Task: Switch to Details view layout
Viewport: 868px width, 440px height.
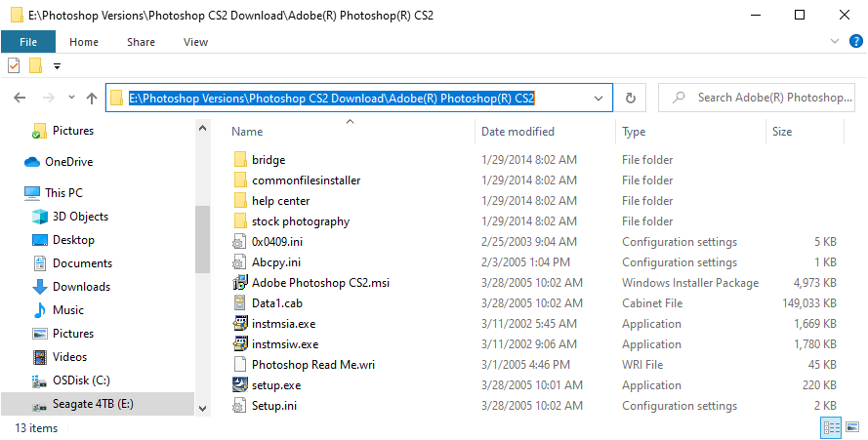Action: 832,427
